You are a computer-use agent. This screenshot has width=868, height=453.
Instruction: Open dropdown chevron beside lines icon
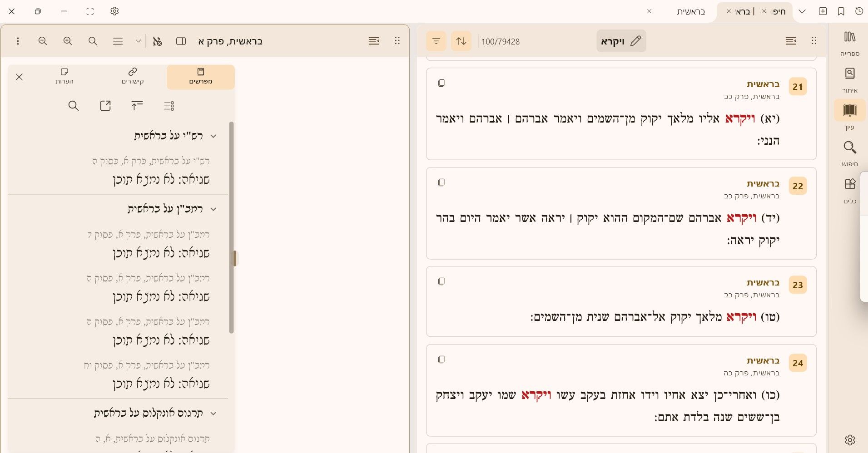pyautogui.click(x=138, y=41)
